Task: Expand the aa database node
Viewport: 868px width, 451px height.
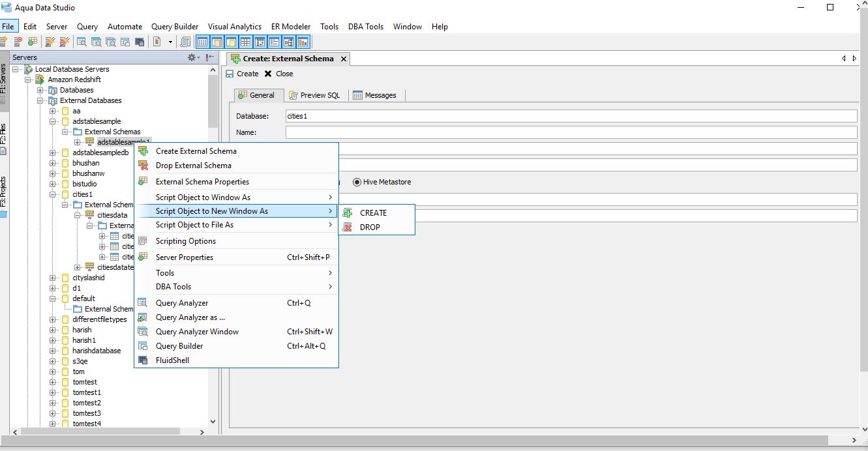Action: pos(53,111)
